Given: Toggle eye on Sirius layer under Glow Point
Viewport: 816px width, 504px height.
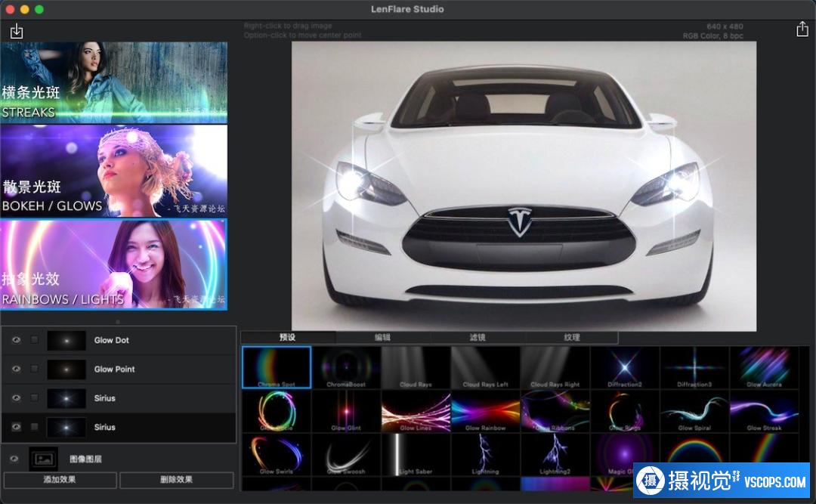Looking at the screenshot, I should pyautogui.click(x=16, y=398).
